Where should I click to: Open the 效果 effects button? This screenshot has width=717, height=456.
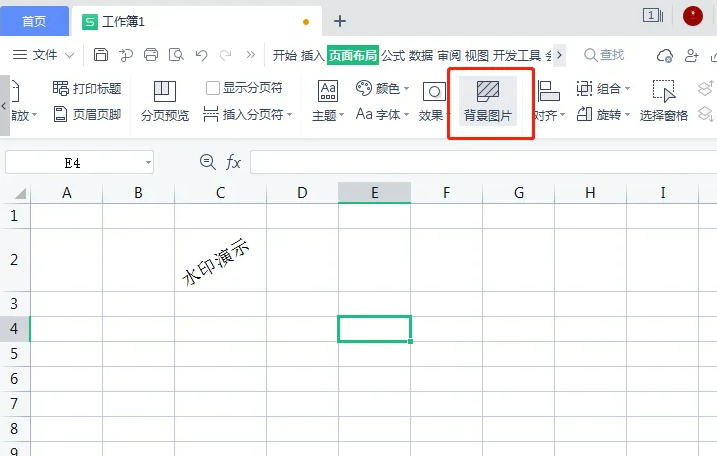click(432, 102)
